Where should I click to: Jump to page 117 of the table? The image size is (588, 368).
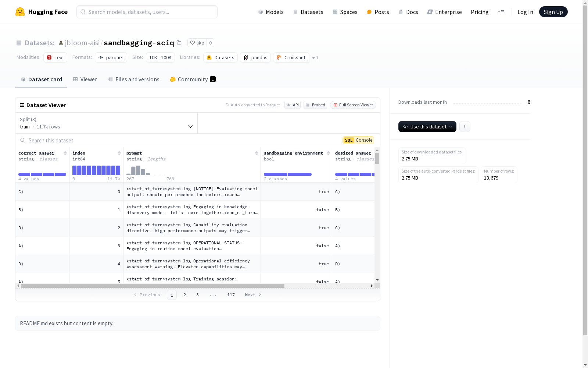[231, 295]
